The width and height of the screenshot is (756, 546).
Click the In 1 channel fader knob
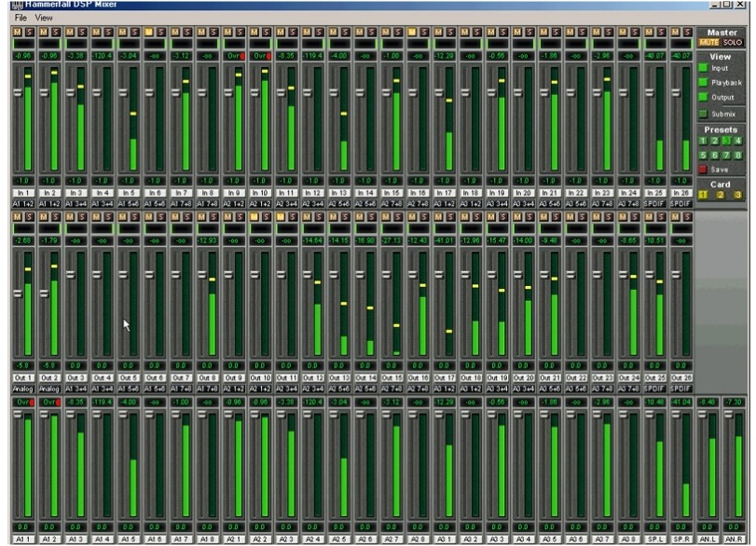click(18, 92)
